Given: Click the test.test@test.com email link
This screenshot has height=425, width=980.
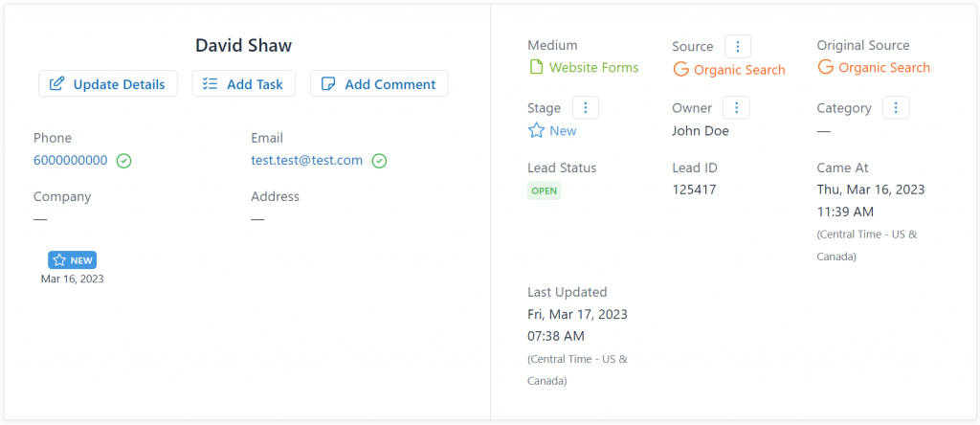Looking at the screenshot, I should [x=307, y=160].
